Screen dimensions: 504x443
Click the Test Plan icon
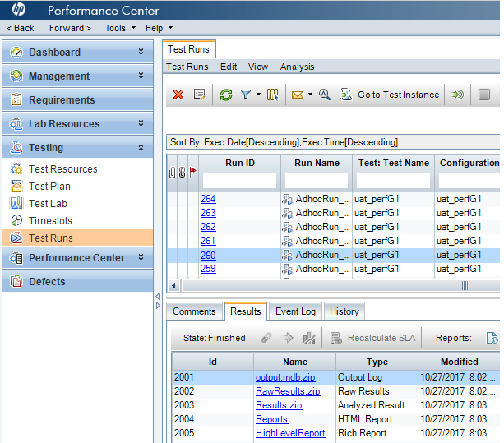[x=16, y=186]
